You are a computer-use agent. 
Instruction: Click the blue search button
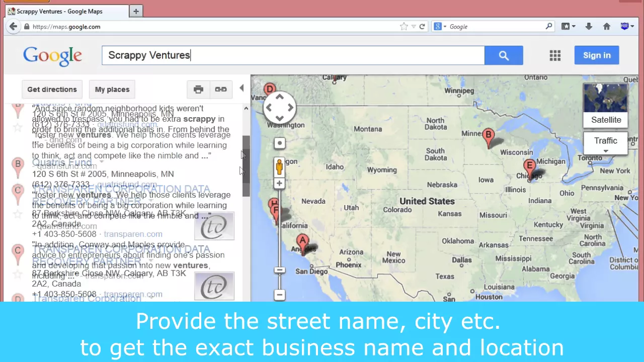(x=504, y=55)
